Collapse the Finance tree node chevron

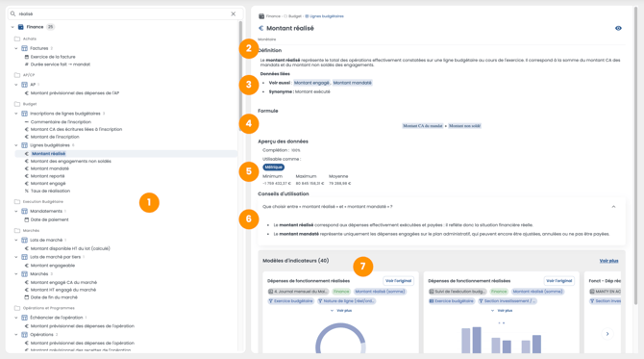coord(12,27)
